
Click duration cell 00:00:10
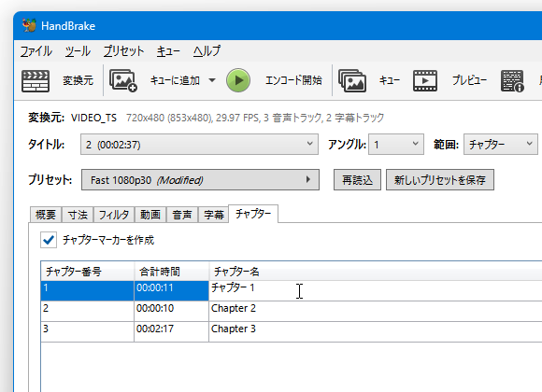click(171, 311)
